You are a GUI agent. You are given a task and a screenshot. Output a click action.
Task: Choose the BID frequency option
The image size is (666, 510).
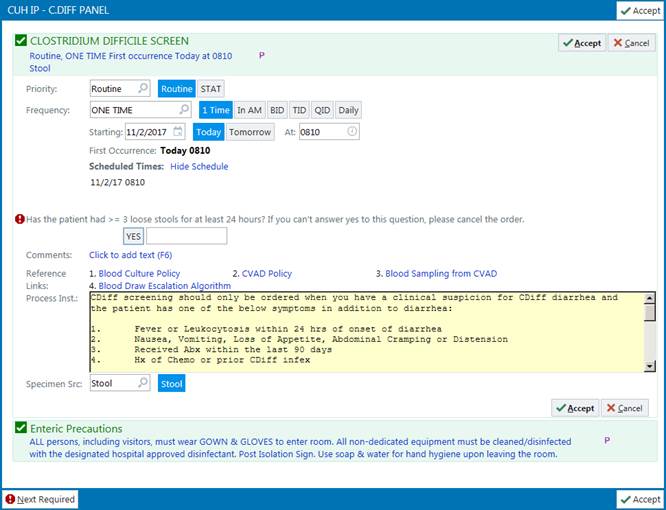[x=276, y=110]
